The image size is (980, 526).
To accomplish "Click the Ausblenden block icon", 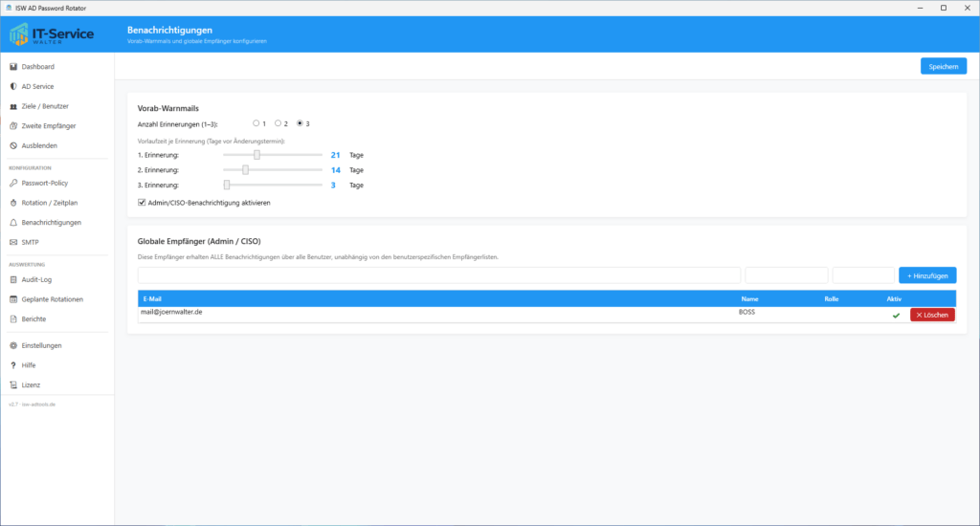I will [13, 146].
